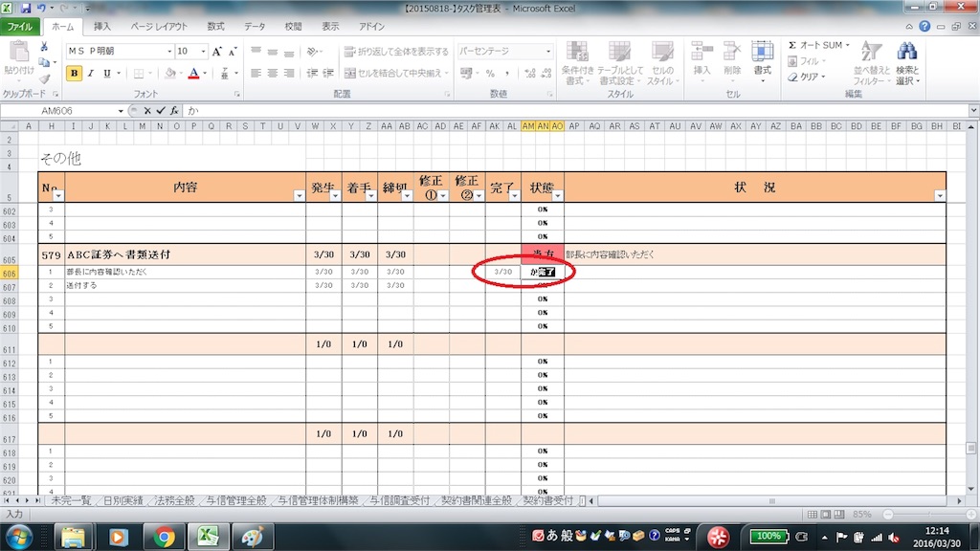The width and height of the screenshot is (980, 551).
Task: Select the 法務全般 sheet tab
Action: [174, 500]
